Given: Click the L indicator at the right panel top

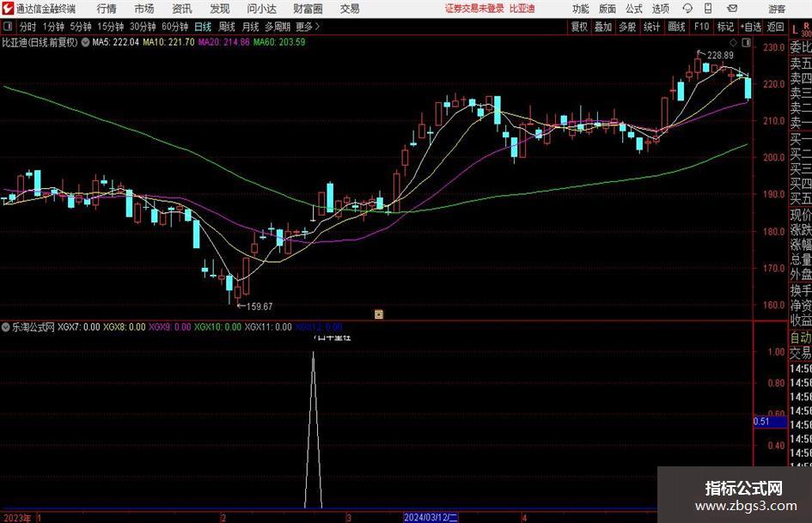Looking at the screenshot, I should click(x=795, y=30).
